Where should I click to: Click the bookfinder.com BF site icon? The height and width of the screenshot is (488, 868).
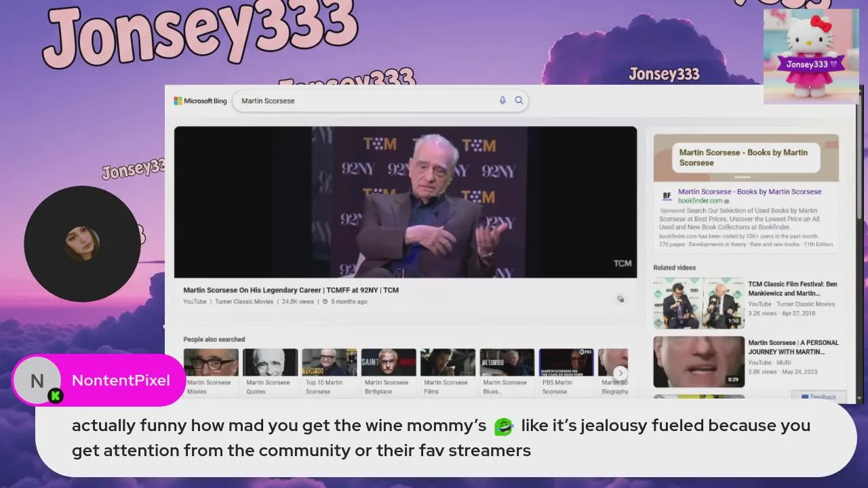point(667,196)
